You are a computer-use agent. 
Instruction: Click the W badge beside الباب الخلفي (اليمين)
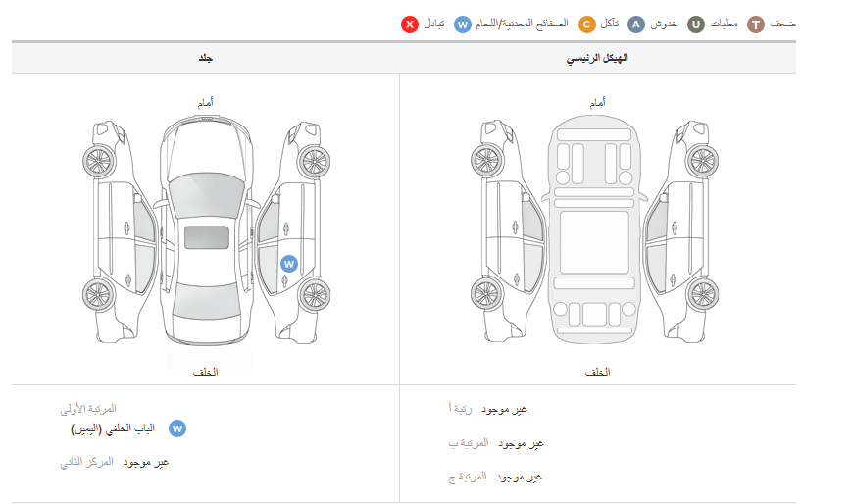[177, 428]
